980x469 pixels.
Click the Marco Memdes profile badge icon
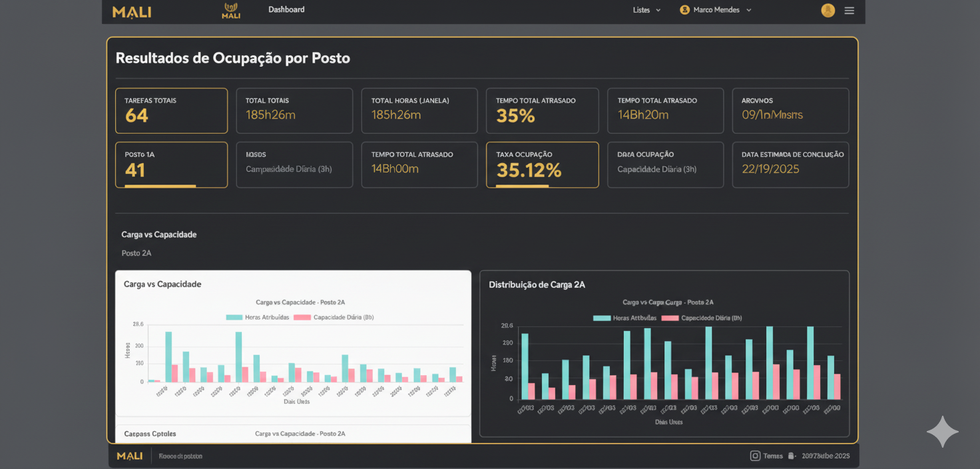(x=685, y=10)
